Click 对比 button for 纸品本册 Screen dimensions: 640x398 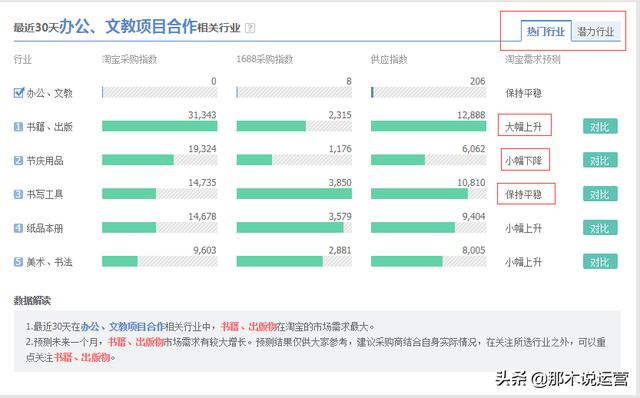click(x=600, y=228)
